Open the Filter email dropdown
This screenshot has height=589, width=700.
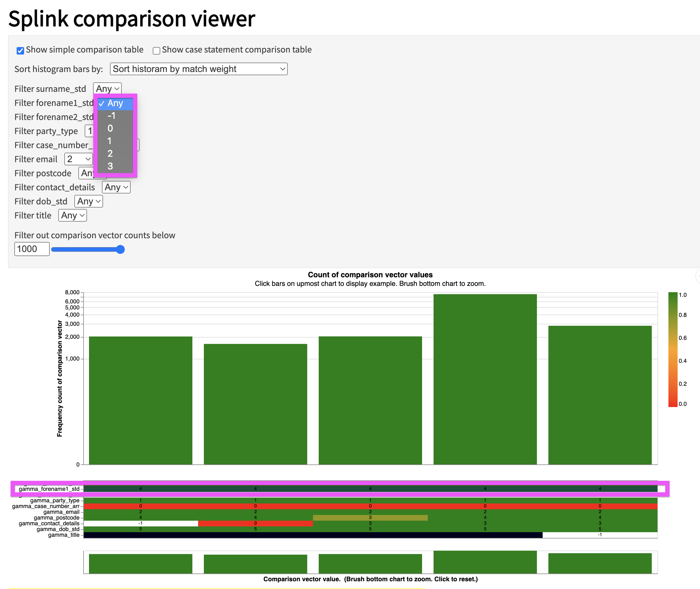(78, 159)
